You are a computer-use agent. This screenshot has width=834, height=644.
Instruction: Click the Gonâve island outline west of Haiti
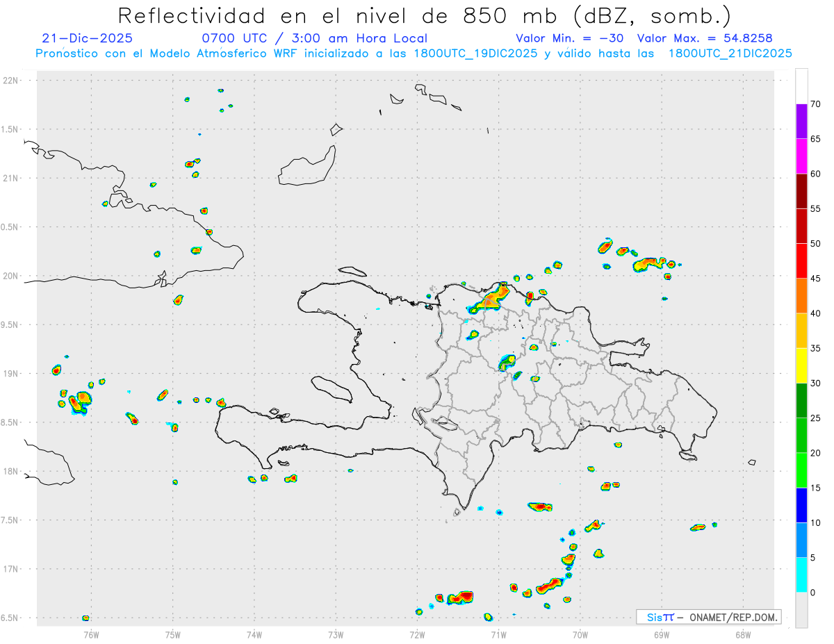click(331, 389)
